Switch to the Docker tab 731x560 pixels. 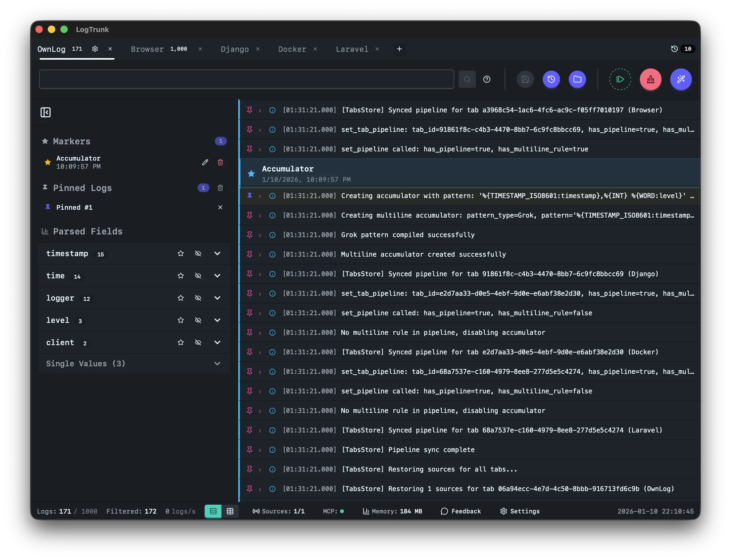[292, 49]
